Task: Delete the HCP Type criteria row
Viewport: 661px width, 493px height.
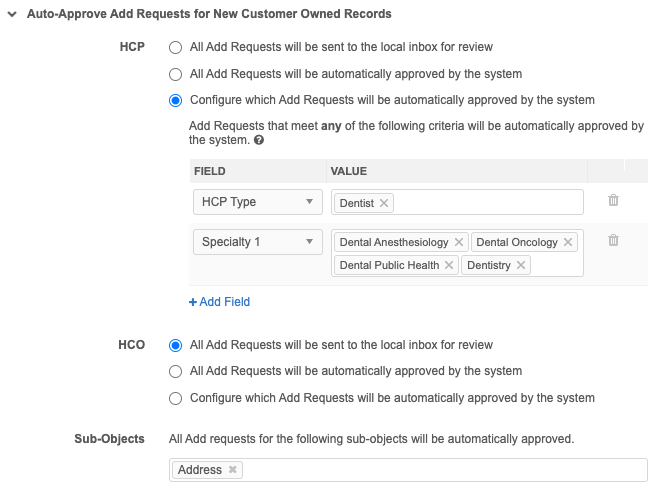Action: click(x=613, y=201)
